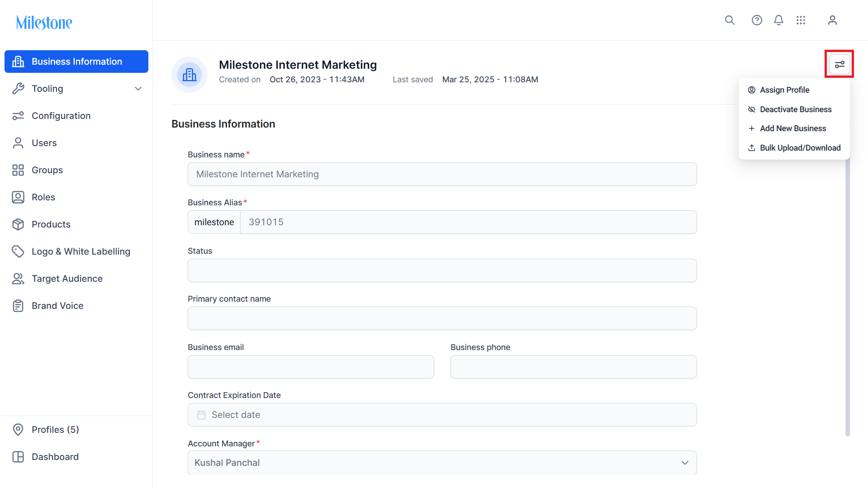Open the Account Manager dropdown

coord(442,463)
